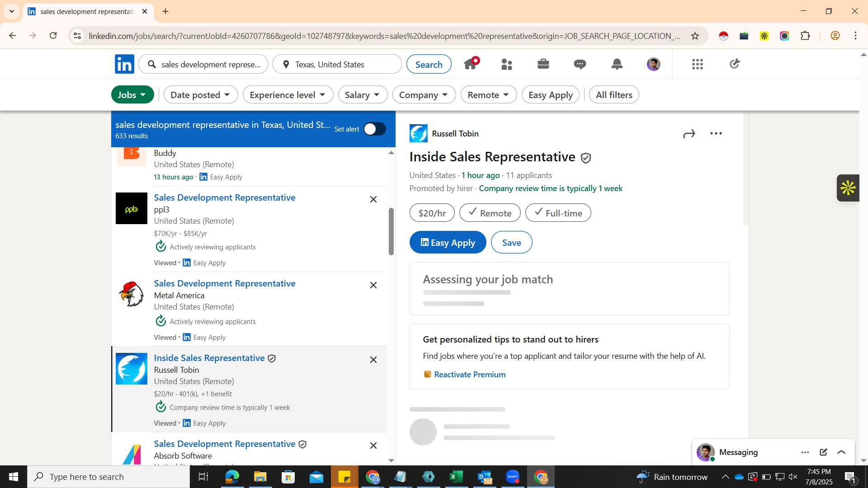Expand the Jobs filter dropdown
Image resolution: width=868 pixels, height=488 pixels.
click(x=132, y=95)
